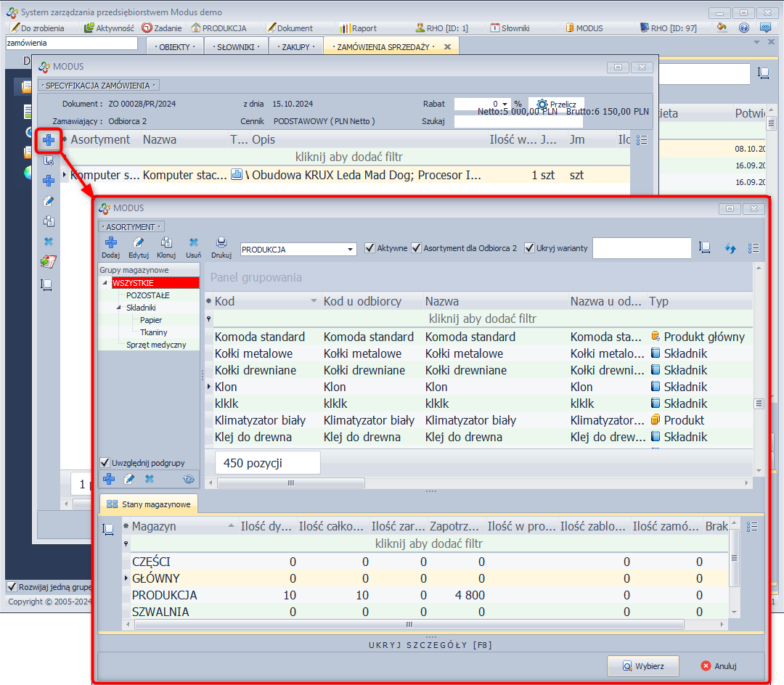Open the PRODUKCJA warehouse dropdown
Screen dimensions: 784x685
point(351,249)
